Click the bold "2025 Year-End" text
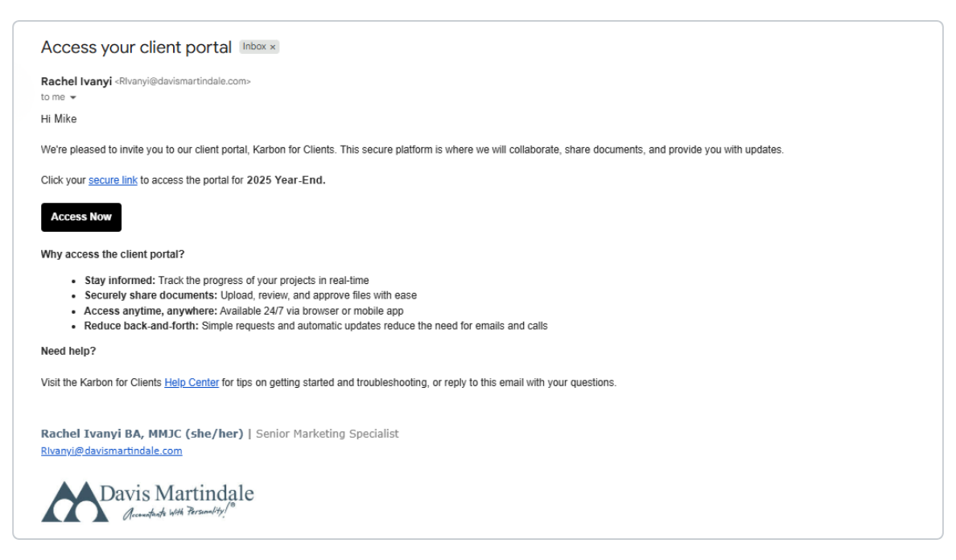 [x=286, y=180]
